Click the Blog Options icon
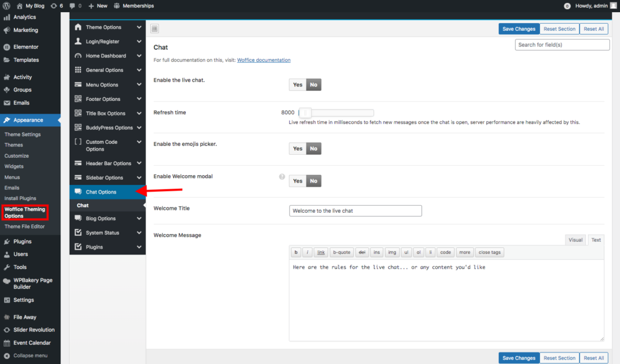This screenshot has width=620, height=364. [x=78, y=218]
